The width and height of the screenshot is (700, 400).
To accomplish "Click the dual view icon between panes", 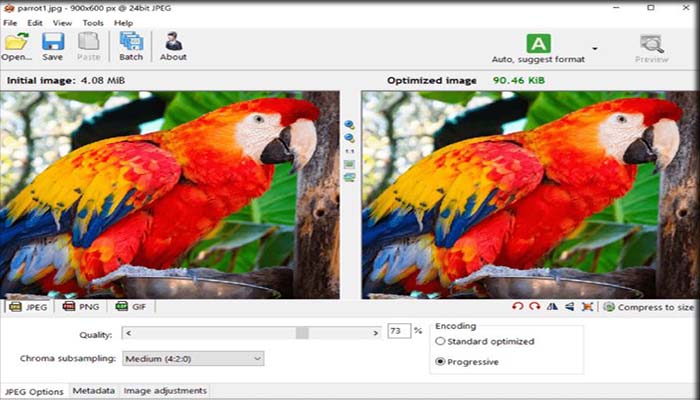I will pyautogui.click(x=350, y=178).
